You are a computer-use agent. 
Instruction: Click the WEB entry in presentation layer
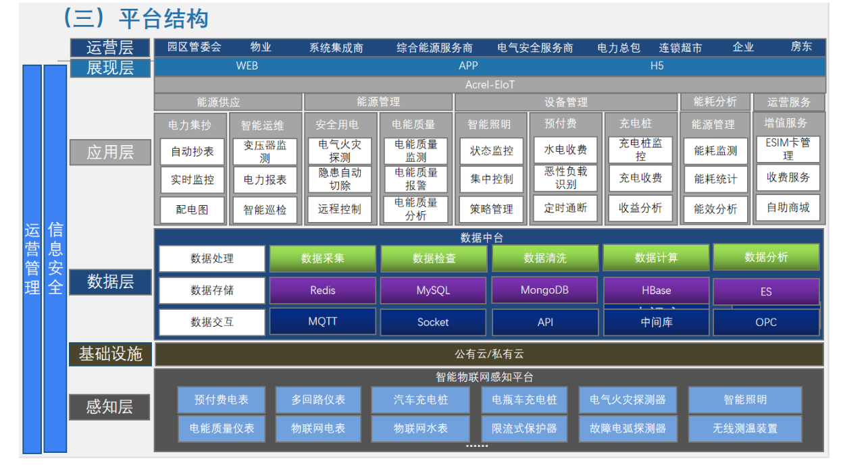pyautogui.click(x=247, y=66)
